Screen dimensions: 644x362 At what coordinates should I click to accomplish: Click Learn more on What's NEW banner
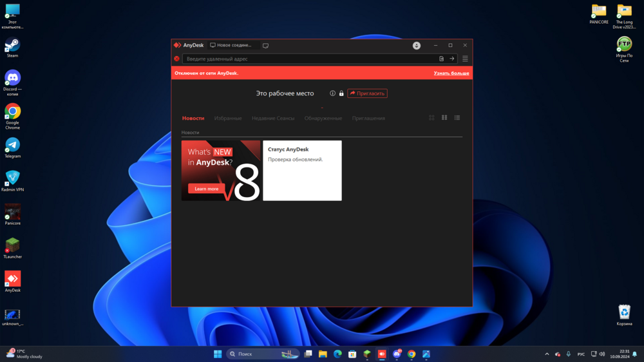(x=206, y=189)
